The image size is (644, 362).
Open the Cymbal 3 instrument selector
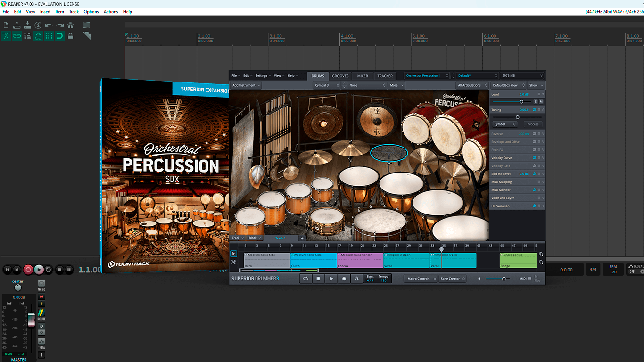click(327, 85)
